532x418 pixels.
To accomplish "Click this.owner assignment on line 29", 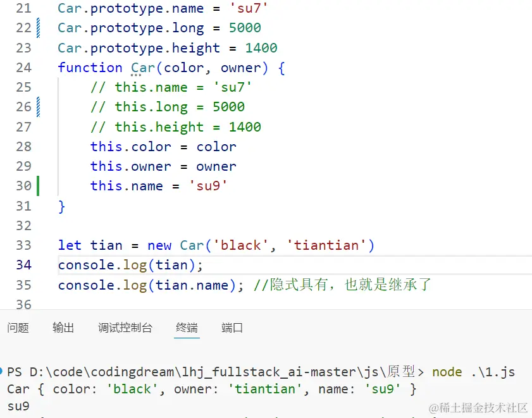I will tap(163, 166).
